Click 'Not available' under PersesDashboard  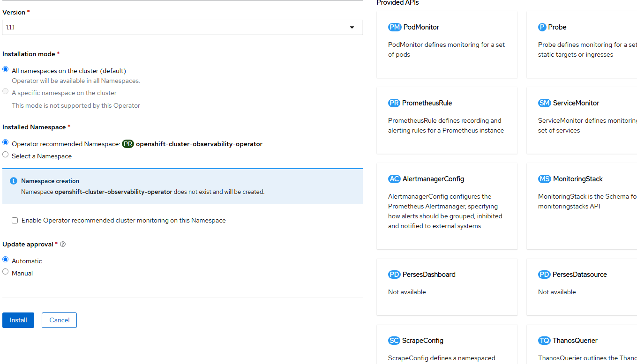click(407, 292)
